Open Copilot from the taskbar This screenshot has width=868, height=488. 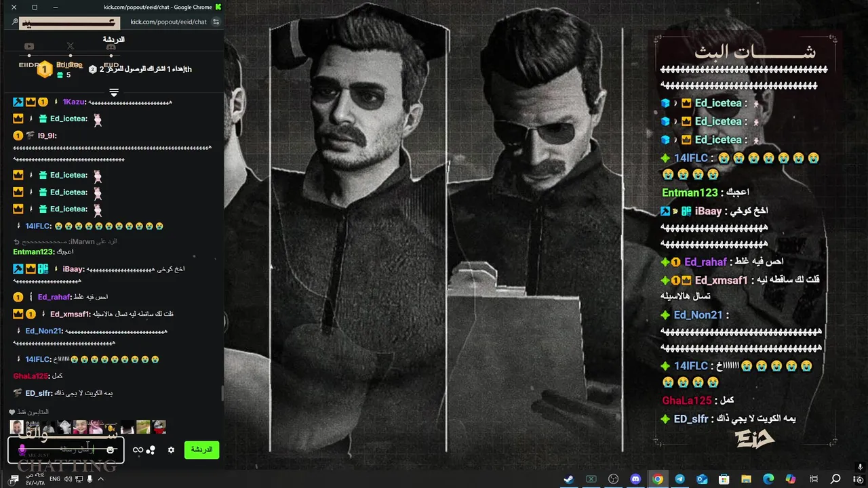point(791,479)
